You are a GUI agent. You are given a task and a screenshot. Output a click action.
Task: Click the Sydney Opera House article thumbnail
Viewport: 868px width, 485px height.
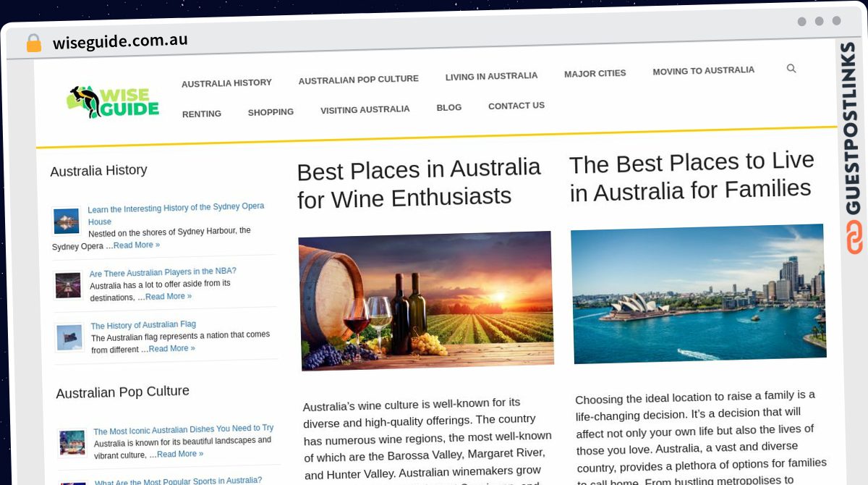[x=67, y=221]
